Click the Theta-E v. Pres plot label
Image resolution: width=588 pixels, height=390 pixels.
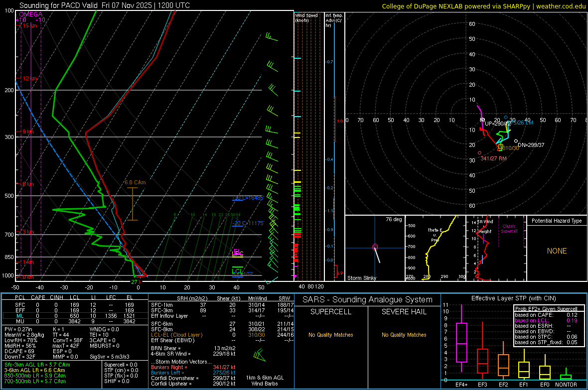435,235
